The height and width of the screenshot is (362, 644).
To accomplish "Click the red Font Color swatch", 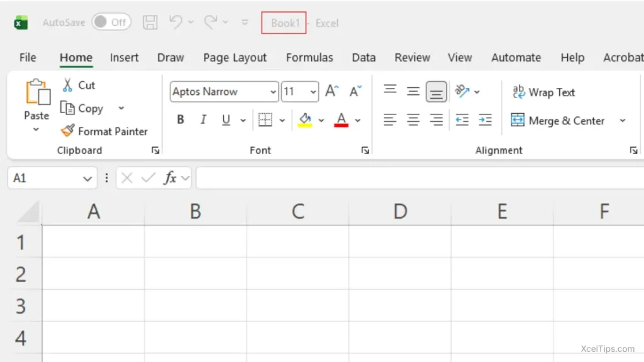I will click(x=341, y=119).
